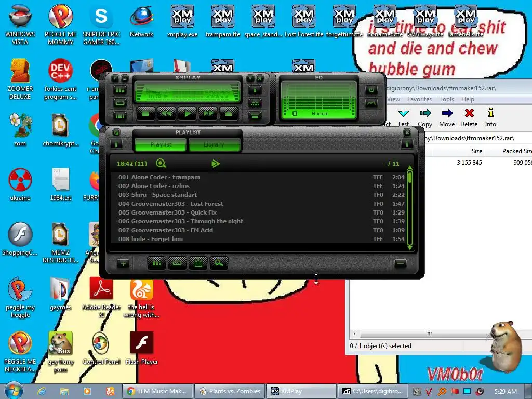Click the vertical-lines button beside the stop button
The image size is (532, 399).
click(119, 116)
